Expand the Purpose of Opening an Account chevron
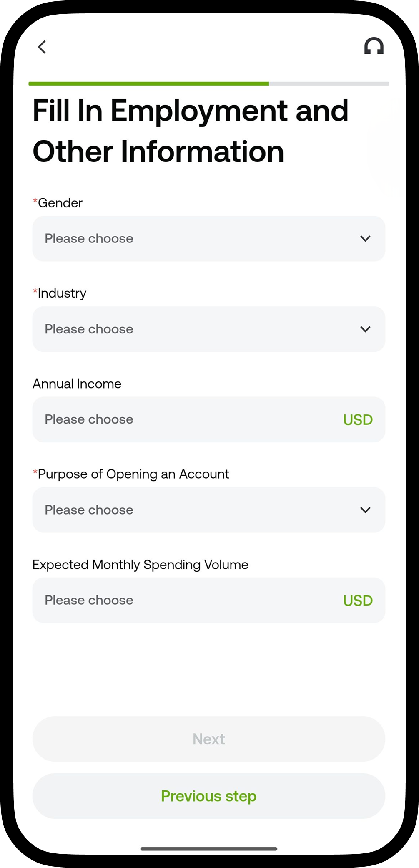Image resolution: width=419 pixels, height=868 pixels. tap(365, 510)
